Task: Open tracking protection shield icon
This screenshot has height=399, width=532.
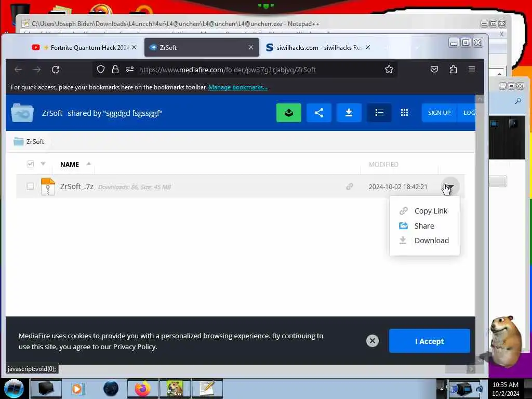Action: pos(101,70)
